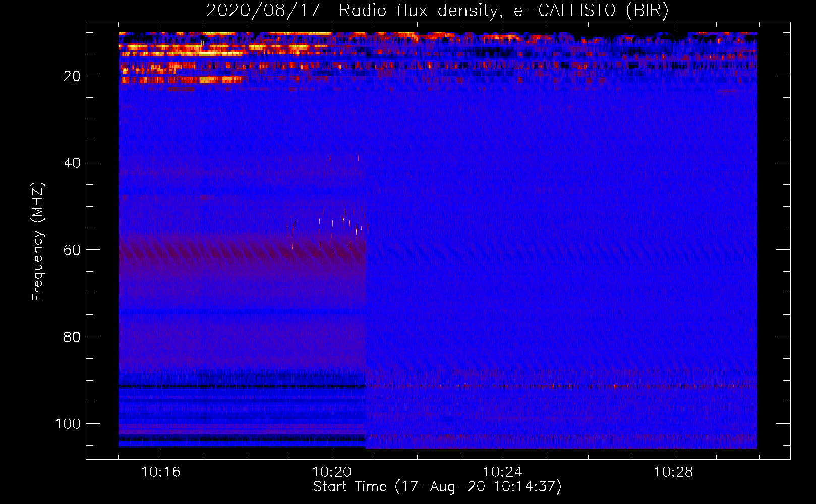816x504 pixels.
Task: Click the '10:24' time tick label
Action: (503, 472)
